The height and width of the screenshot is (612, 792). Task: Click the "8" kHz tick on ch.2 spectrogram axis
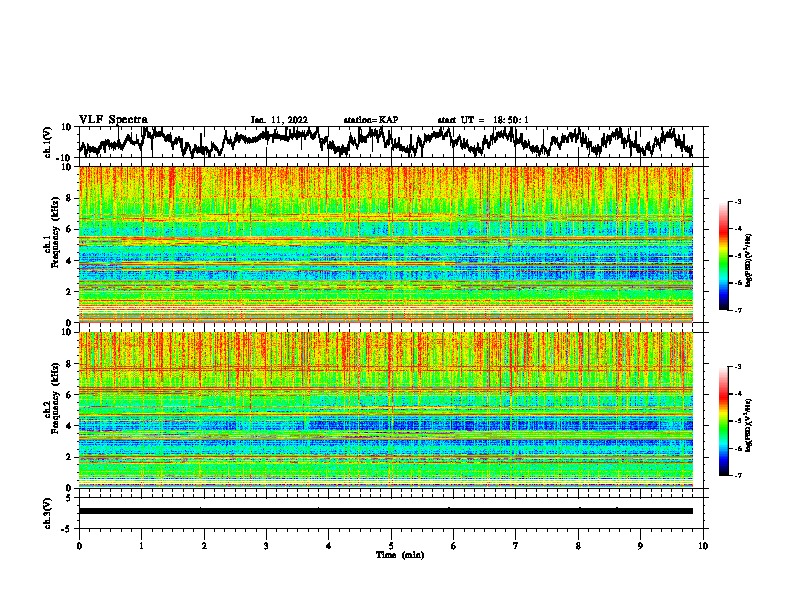(x=70, y=364)
